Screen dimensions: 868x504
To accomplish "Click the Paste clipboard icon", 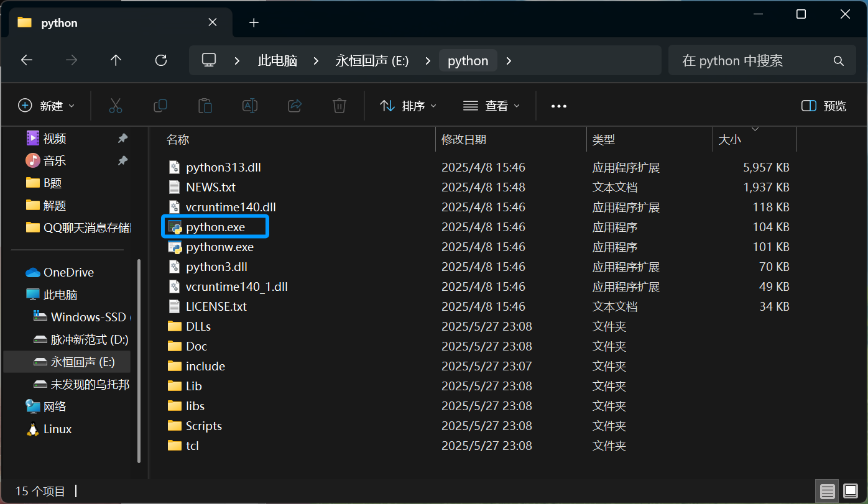I will [205, 106].
